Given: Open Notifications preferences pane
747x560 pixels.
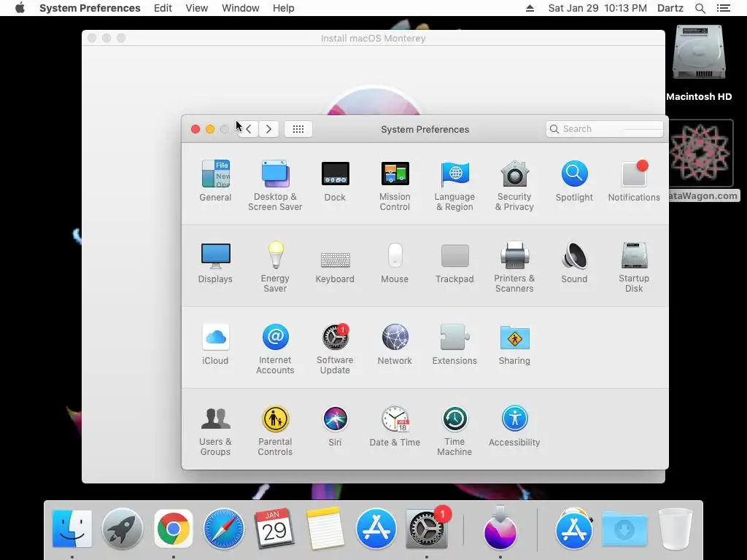Looking at the screenshot, I should (x=634, y=181).
